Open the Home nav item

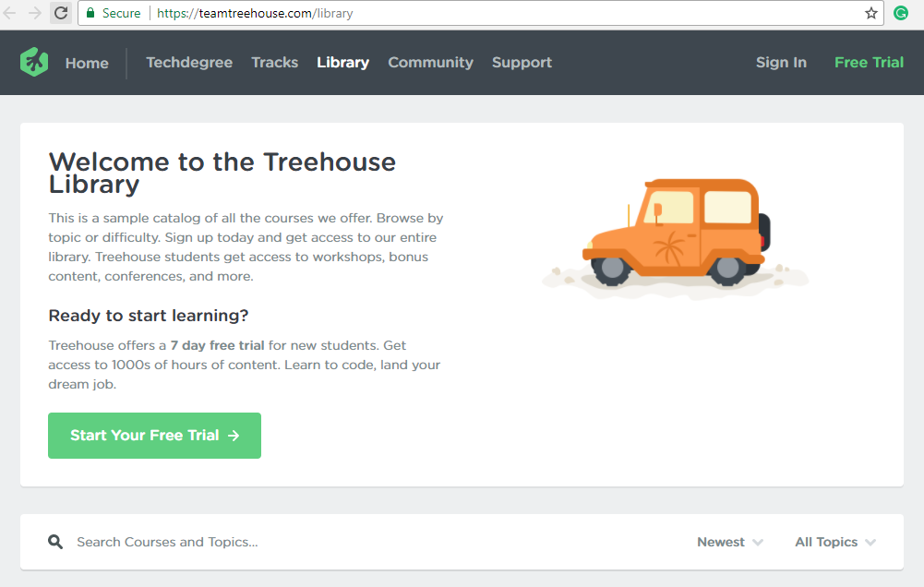tap(87, 63)
